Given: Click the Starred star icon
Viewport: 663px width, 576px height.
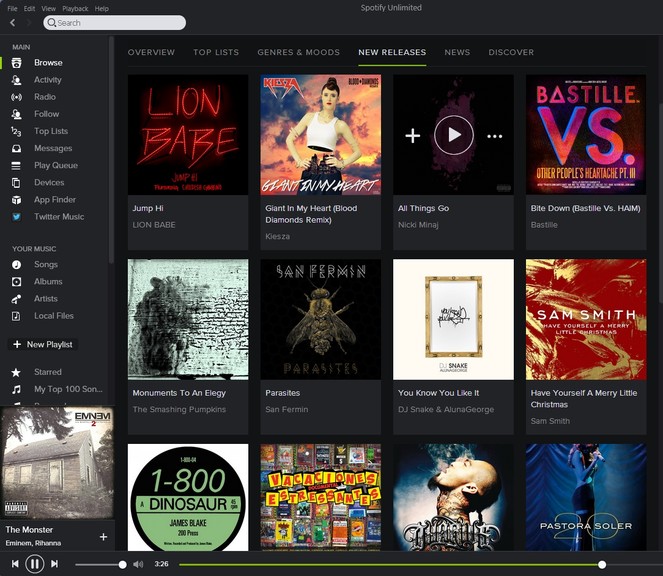Looking at the screenshot, I should [16, 372].
